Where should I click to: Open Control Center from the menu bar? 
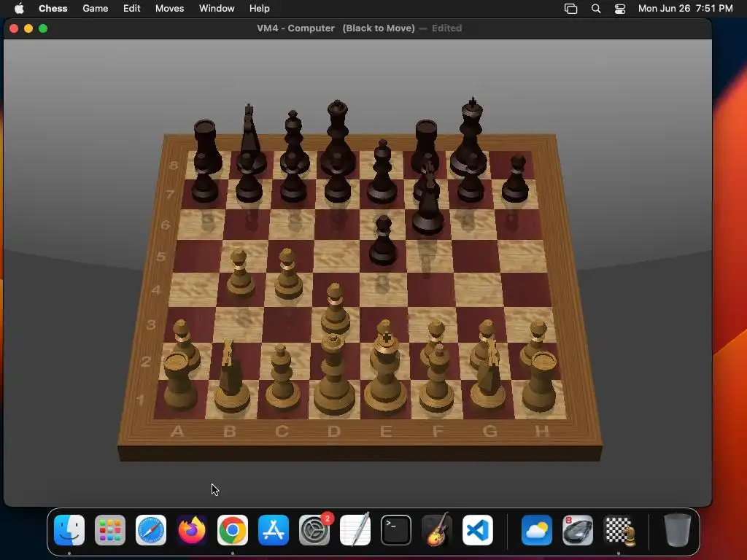pos(620,9)
